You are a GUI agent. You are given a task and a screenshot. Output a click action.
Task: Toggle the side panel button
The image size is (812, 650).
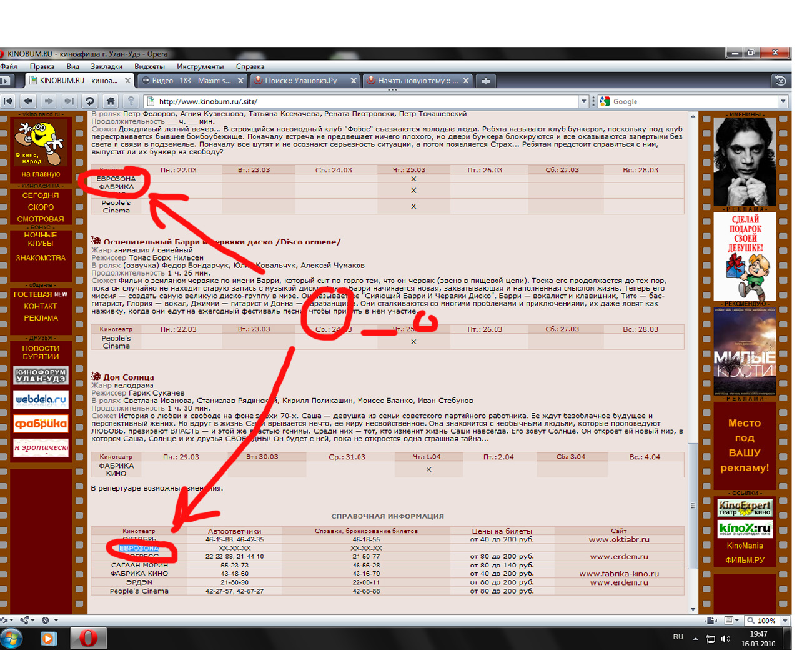click(x=5, y=81)
